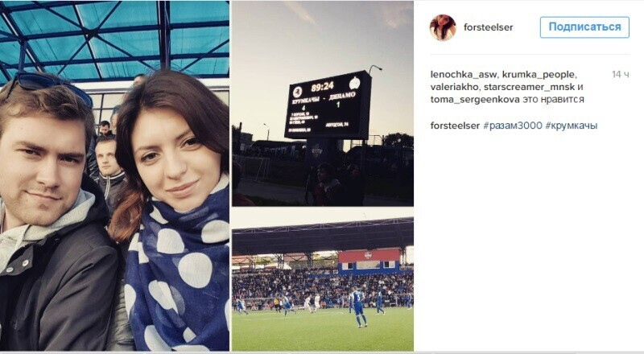The image size is (644, 354).
Task: Open the forsteelser username beside the avatar
Action: [489, 27]
